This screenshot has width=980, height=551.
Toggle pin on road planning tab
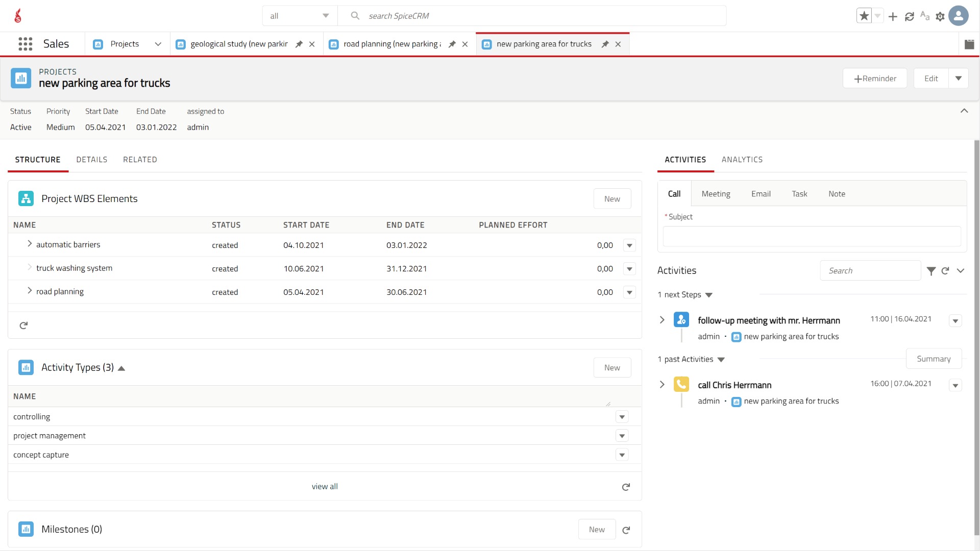pos(452,44)
